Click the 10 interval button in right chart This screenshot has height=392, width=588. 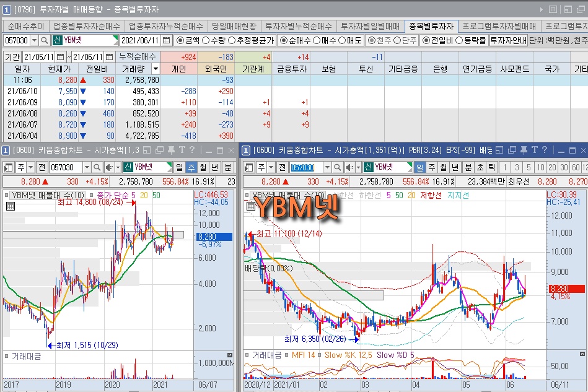pyautogui.click(x=540, y=167)
